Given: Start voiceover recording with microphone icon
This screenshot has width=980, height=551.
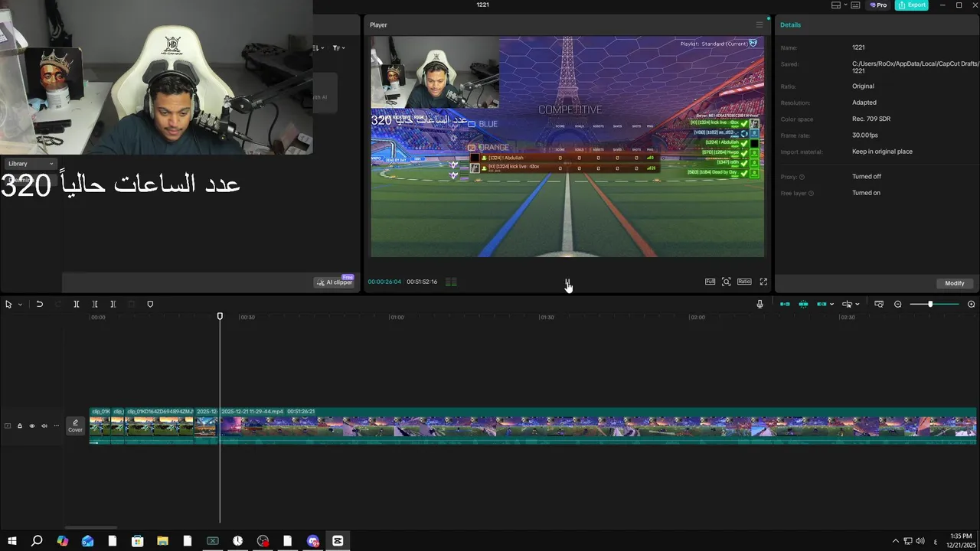Looking at the screenshot, I should pyautogui.click(x=759, y=304).
